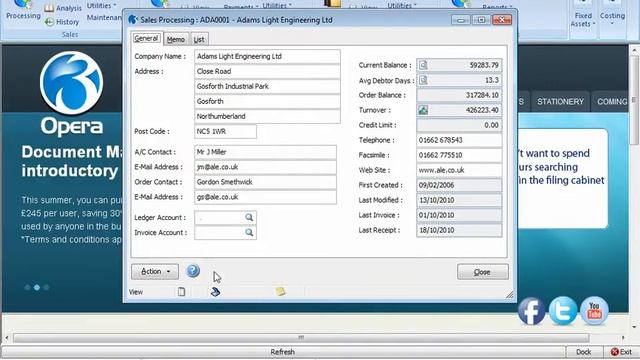Click First Created date 09/02/2006
Viewport: 640px width, 360px height.
pos(459,185)
